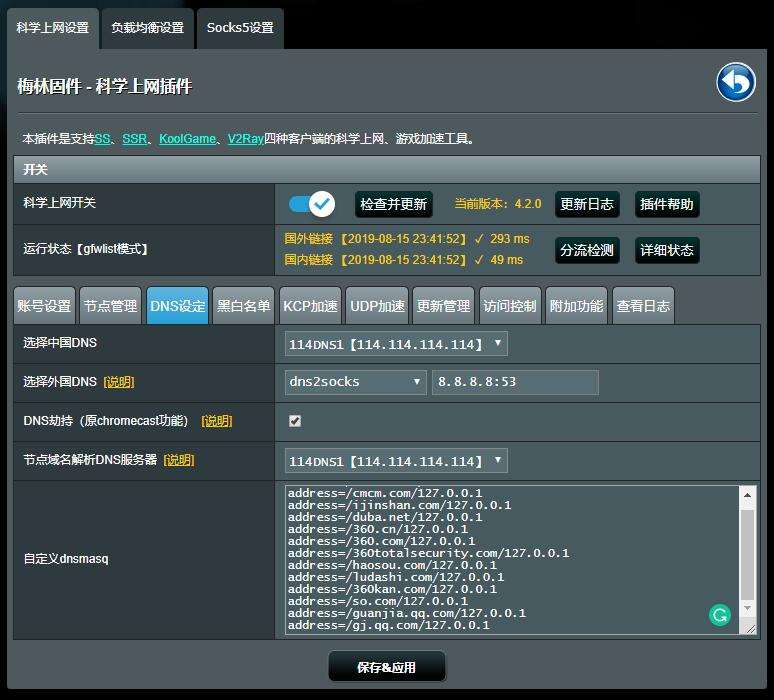Select the 节点管理 tab

pyautogui.click(x=110, y=306)
